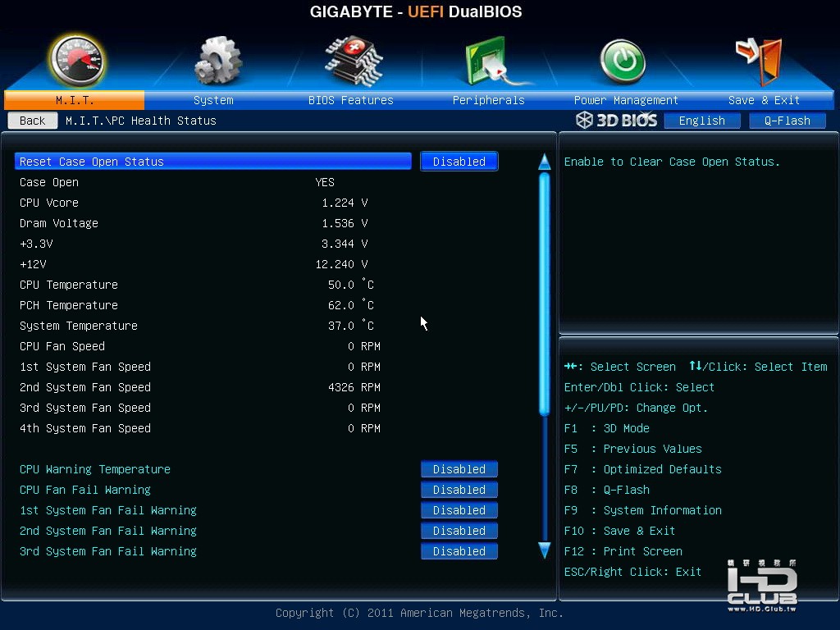Click the Back button
Image resolution: width=840 pixels, height=630 pixels.
pyautogui.click(x=33, y=121)
